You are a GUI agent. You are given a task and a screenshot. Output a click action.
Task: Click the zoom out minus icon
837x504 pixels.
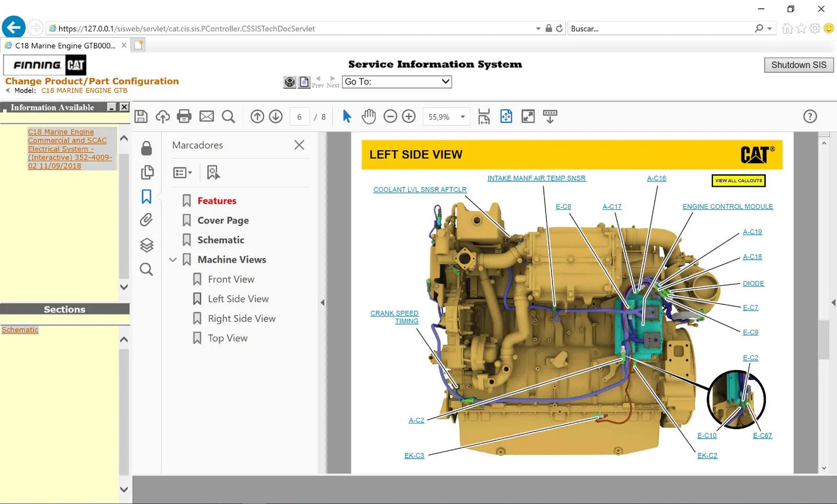(390, 116)
